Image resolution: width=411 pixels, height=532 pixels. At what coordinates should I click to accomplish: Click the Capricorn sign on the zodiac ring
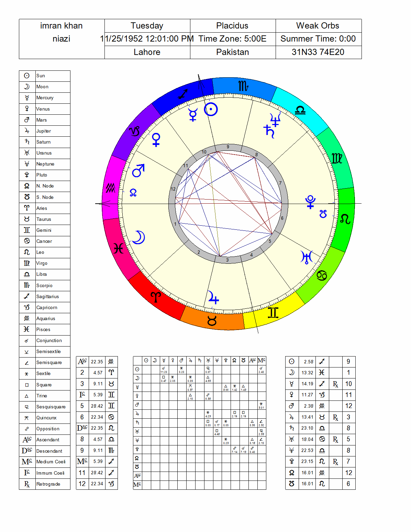[134, 131]
